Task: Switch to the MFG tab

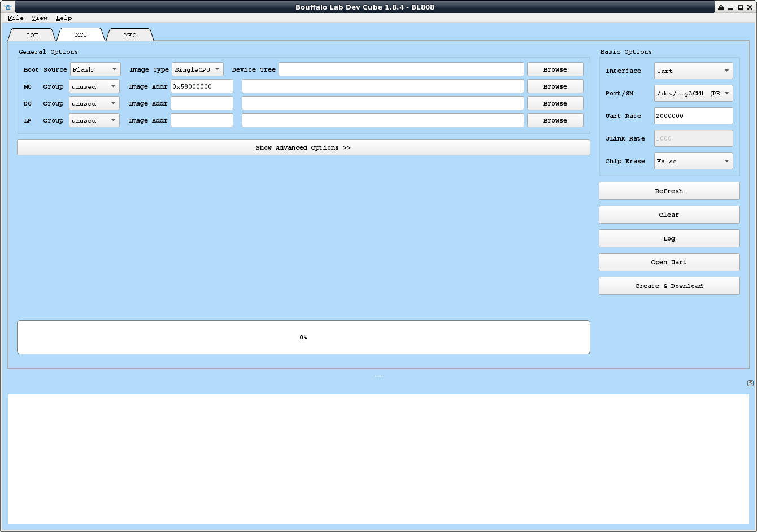Action: pos(130,35)
